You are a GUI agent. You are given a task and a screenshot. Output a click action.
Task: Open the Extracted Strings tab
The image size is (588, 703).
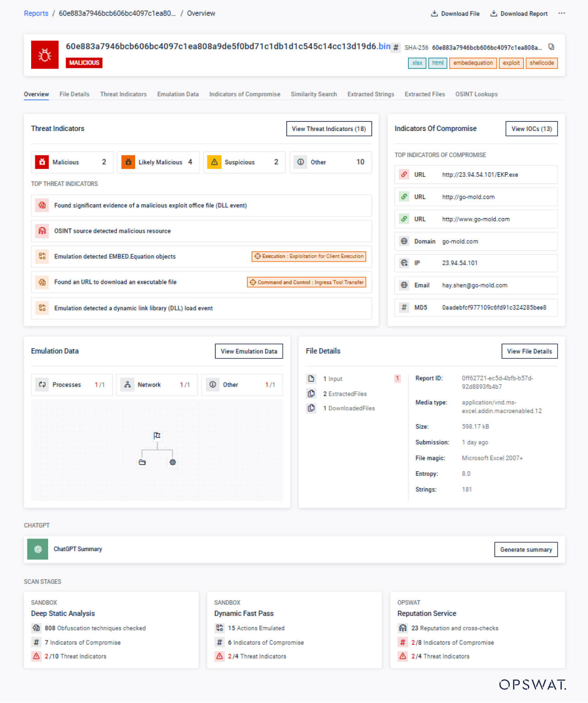coord(370,94)
